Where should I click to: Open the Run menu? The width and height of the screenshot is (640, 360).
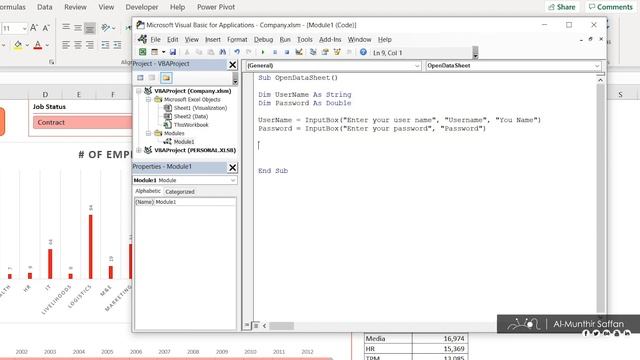click(x=285, y=40)
